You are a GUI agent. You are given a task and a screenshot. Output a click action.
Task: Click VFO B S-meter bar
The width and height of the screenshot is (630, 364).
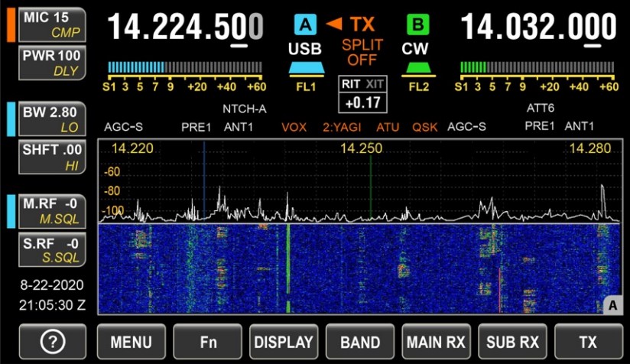click(537, 67)
